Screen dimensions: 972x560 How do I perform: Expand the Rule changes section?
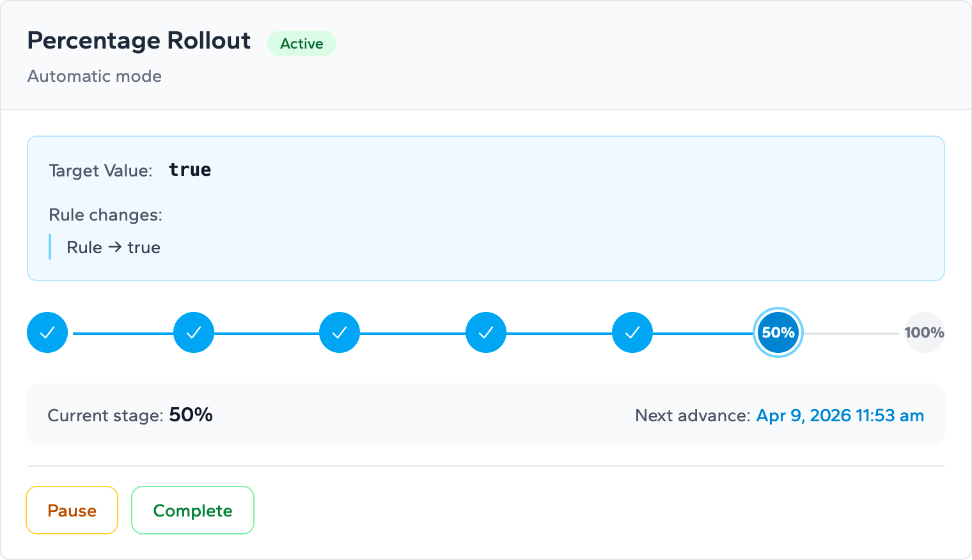point(106,215)
